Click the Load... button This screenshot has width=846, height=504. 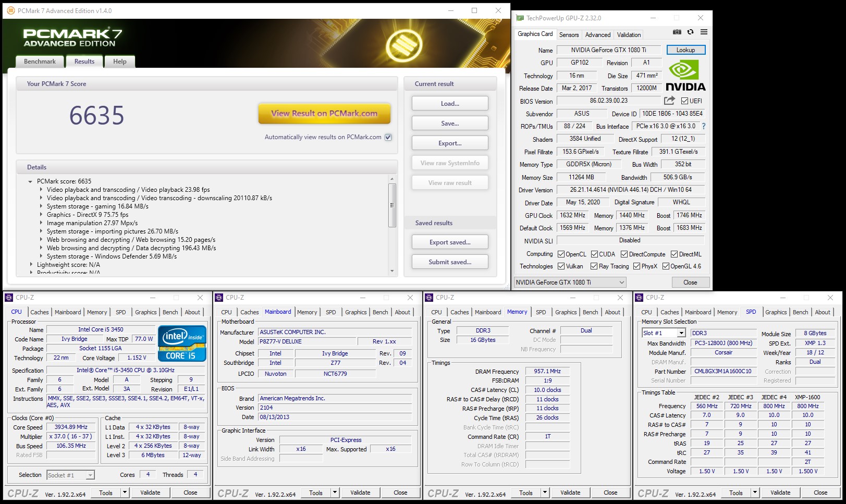[x=450, y=103]
